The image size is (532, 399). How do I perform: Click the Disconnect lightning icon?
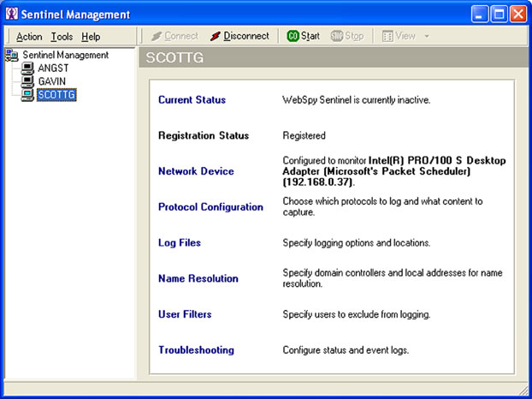[x=215, y=36]
